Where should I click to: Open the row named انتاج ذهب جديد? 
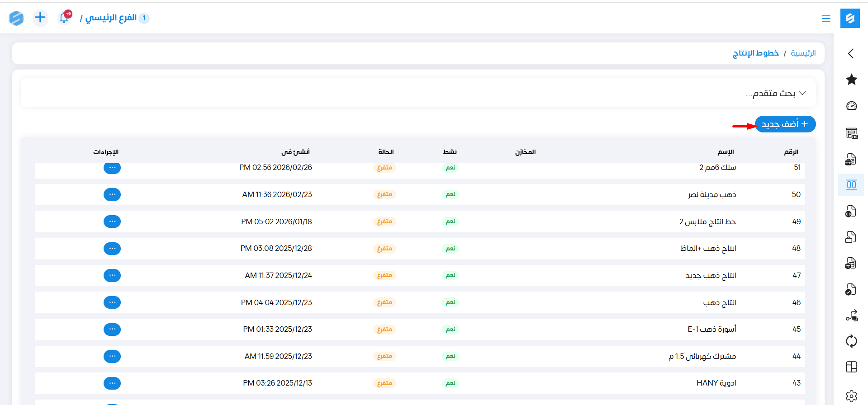(x=711, y=275)
